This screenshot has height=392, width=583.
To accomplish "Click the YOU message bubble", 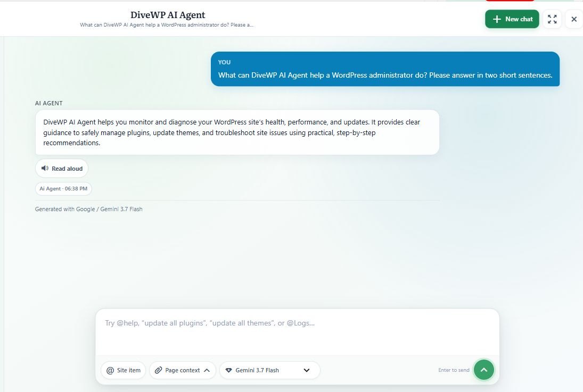I will (x=385, y=69).
